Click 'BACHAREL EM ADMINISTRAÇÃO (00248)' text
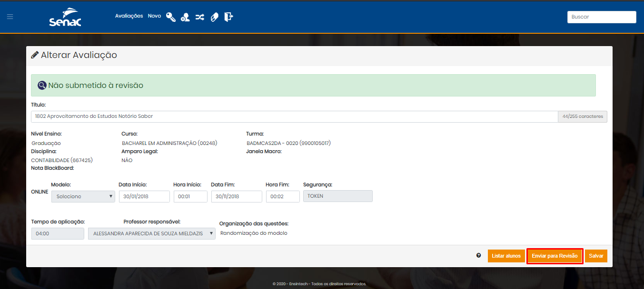Screen dimensions: 644x289 tap(169, 143)
